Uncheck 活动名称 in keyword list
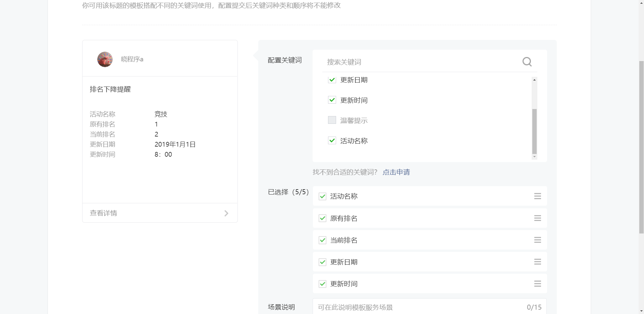This screenshot has height=314, width=644. pyautogui.click(x=332, y=141)
